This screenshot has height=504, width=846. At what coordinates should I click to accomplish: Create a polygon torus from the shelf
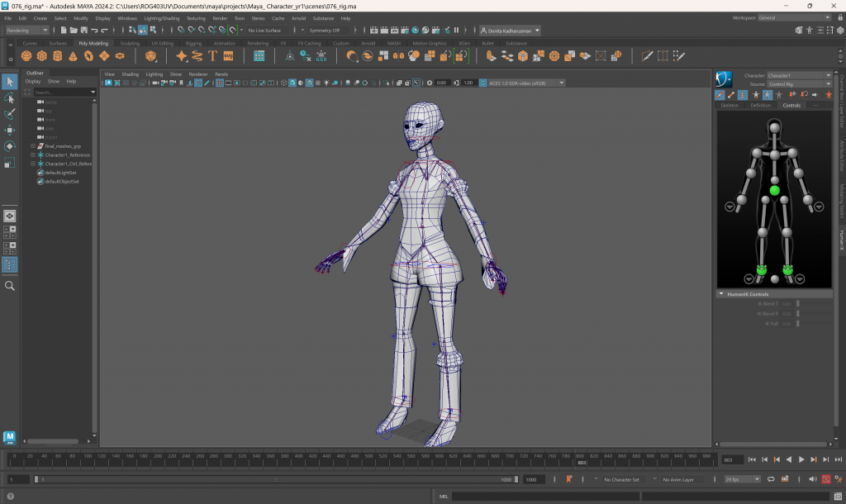pos(88,55)
